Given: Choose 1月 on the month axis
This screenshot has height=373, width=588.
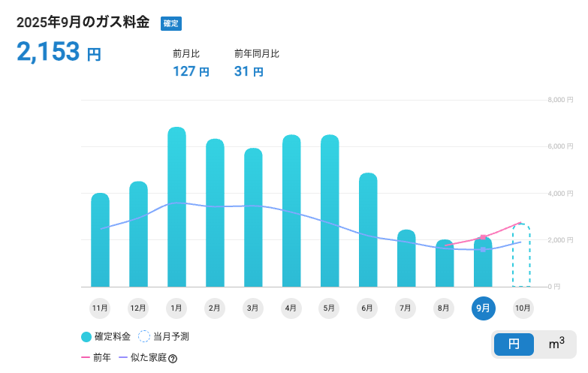Looking at the screenshot, I should [176, 308].
